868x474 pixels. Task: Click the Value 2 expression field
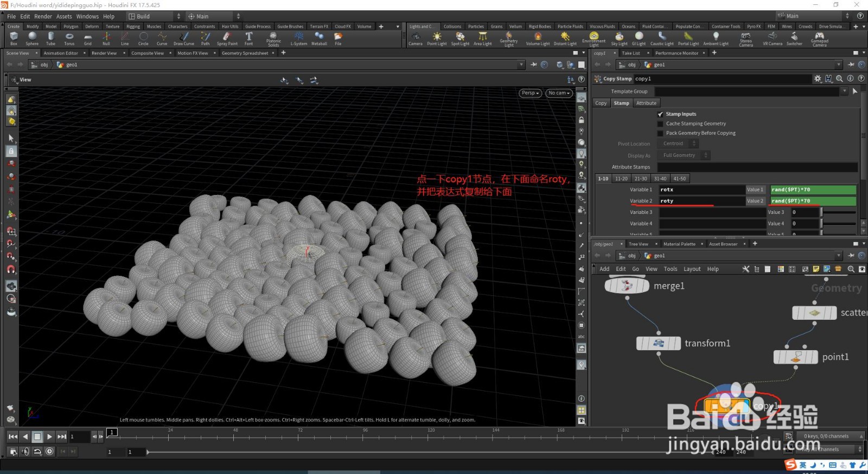click(x=813, y=201)
